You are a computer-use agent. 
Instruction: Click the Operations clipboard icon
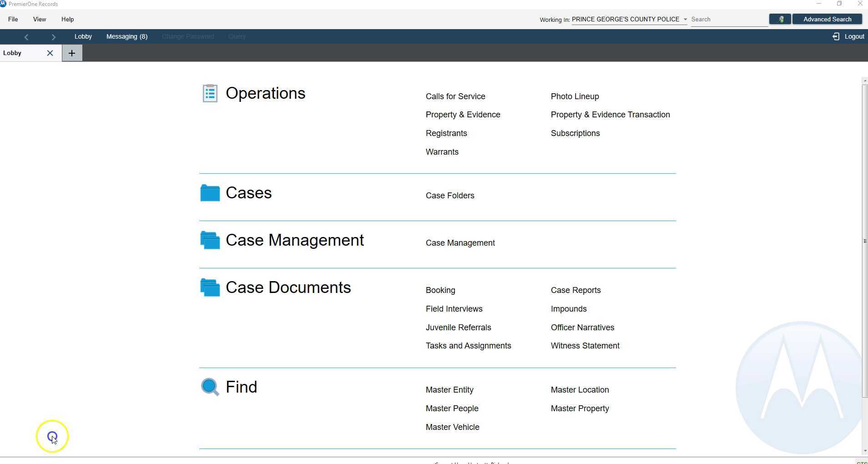tap(210, 93)
